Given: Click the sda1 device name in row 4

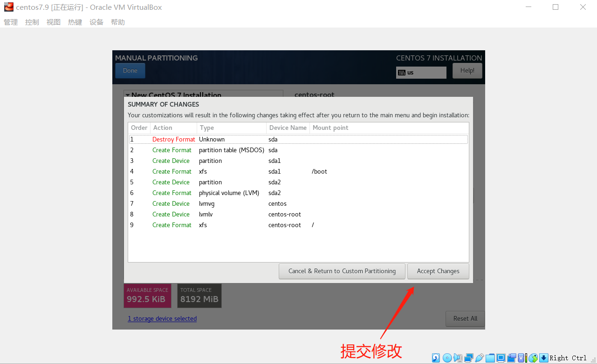Looking at the screenshot, I should click(274, 171).
